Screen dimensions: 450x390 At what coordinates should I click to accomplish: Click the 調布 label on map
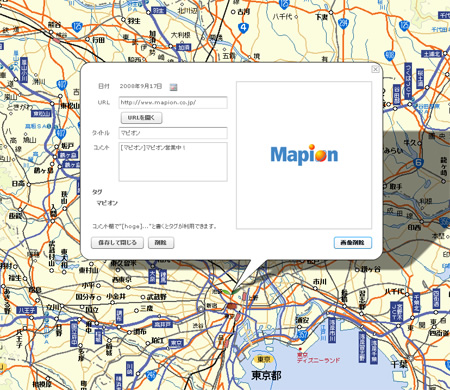click(140, 332)
